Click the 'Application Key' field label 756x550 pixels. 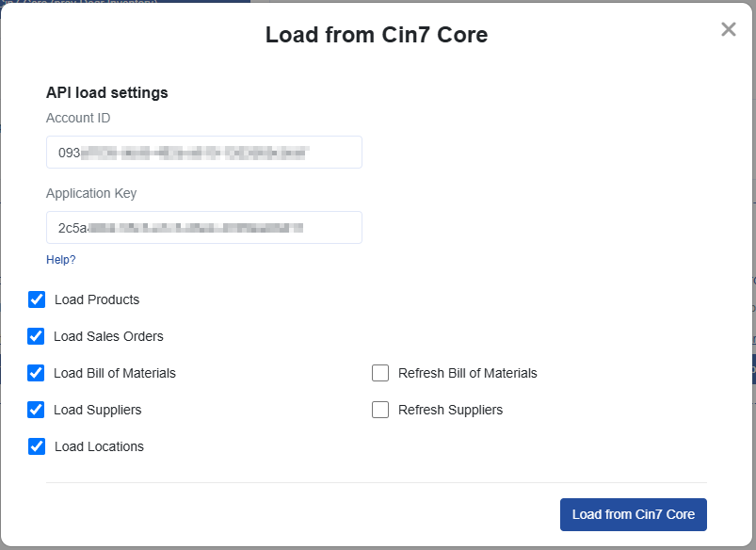[x=91, y=194]
